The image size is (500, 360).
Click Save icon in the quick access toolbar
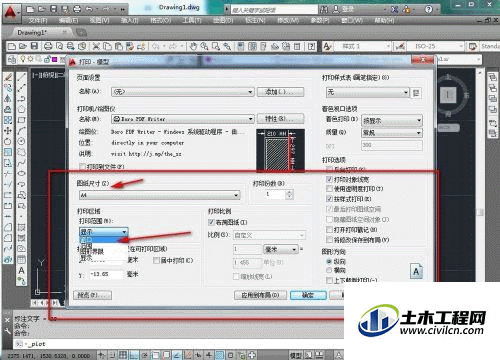[x=53, y=9]
